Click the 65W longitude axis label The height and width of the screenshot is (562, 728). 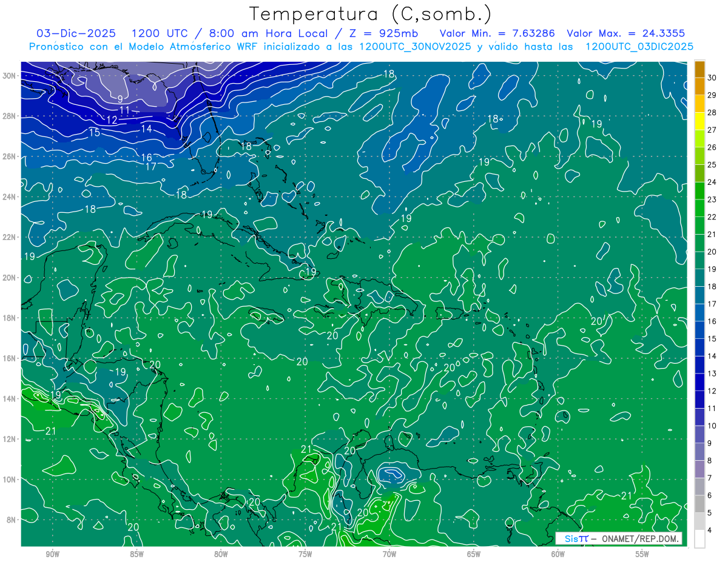coord(474,554)
